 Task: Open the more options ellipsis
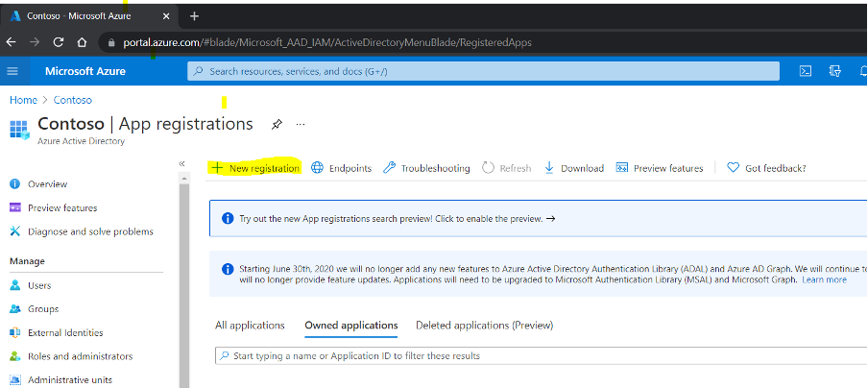click(x=301, y=125)
